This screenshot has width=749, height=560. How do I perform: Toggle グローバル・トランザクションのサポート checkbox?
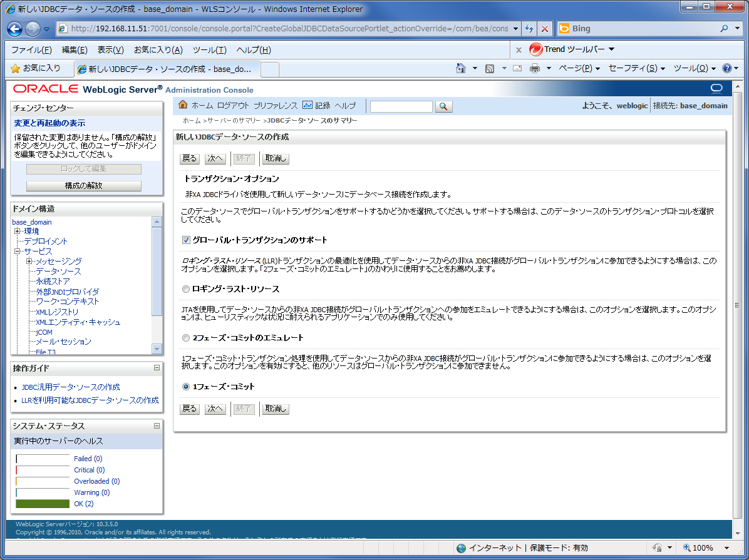coord(186,240)
